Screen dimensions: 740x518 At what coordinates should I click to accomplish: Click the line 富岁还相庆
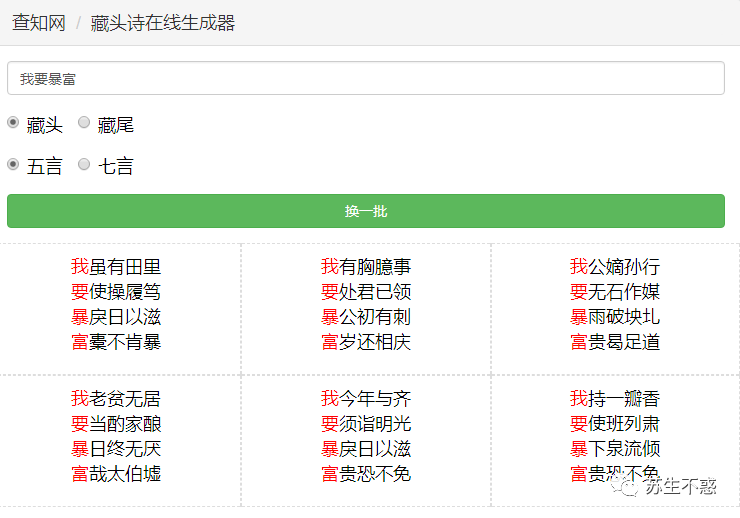coord(366,342)
